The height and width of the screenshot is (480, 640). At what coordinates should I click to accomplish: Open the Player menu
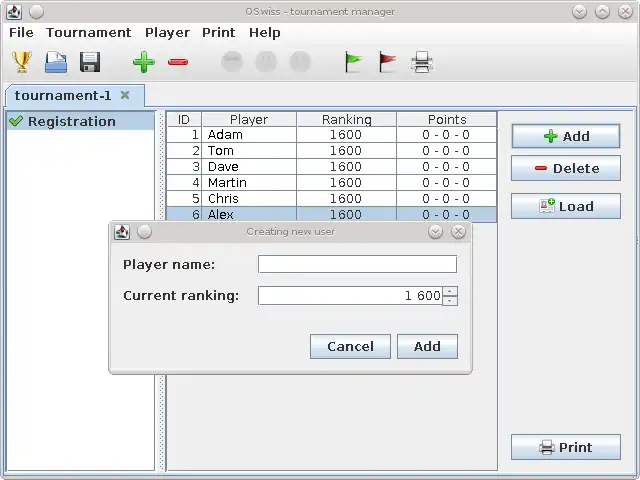click(167, 33)
